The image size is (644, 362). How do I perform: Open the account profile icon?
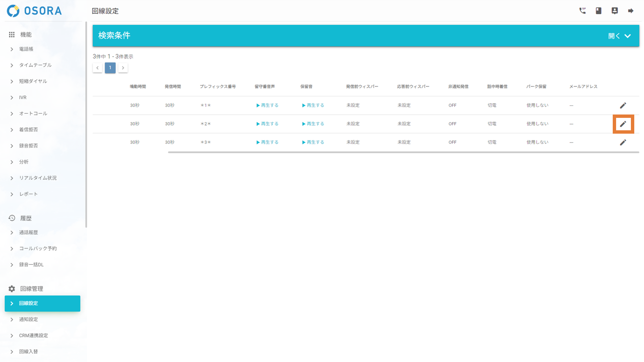click(614, 11)
